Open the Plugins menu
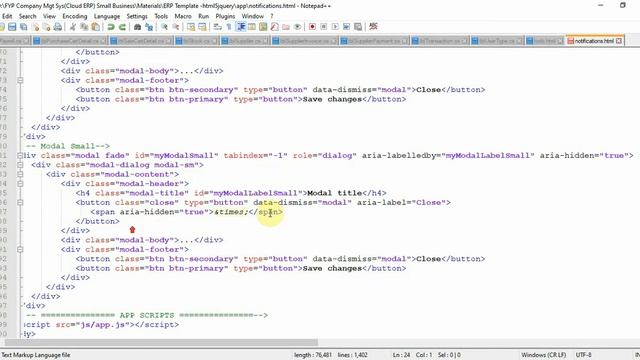640x360 pixels. (225, 16)
